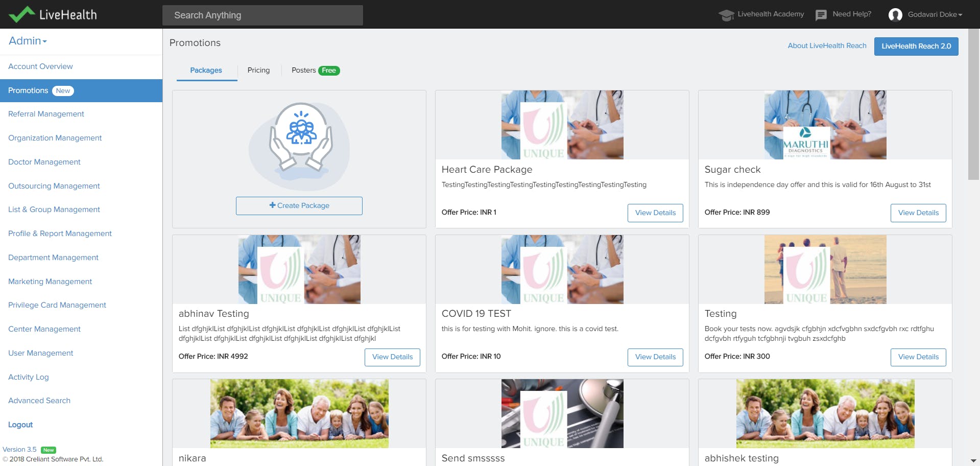Image resolution: width=980 pixels, height=466 pixels.
Task: Click the Offer Price INR 899 text
Action: pyautogui.click(x=737, y=213)
